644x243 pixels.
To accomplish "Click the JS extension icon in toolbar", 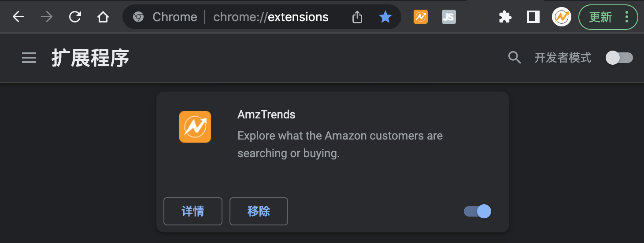I will [448, 17].
